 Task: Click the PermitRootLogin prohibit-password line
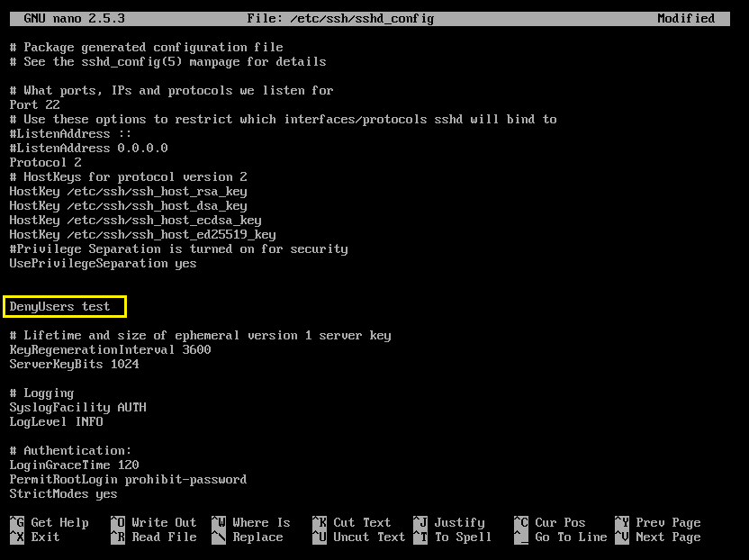point(128,480)
